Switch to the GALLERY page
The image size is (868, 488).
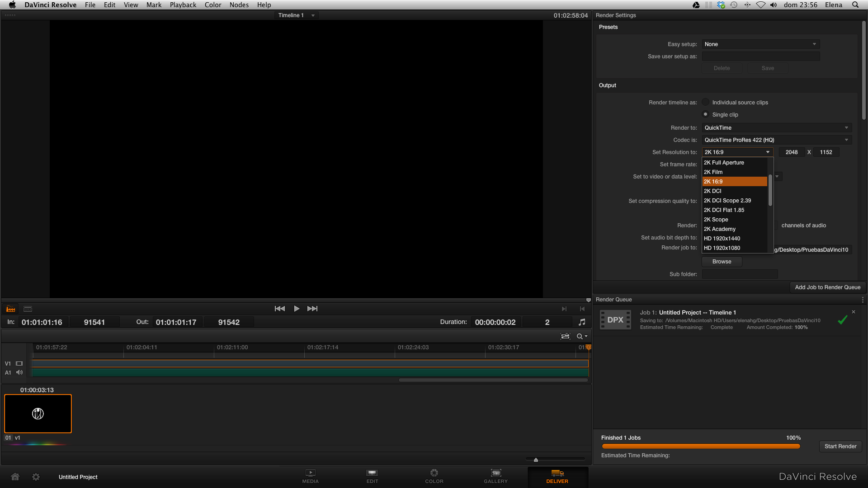tap(495, 476)
